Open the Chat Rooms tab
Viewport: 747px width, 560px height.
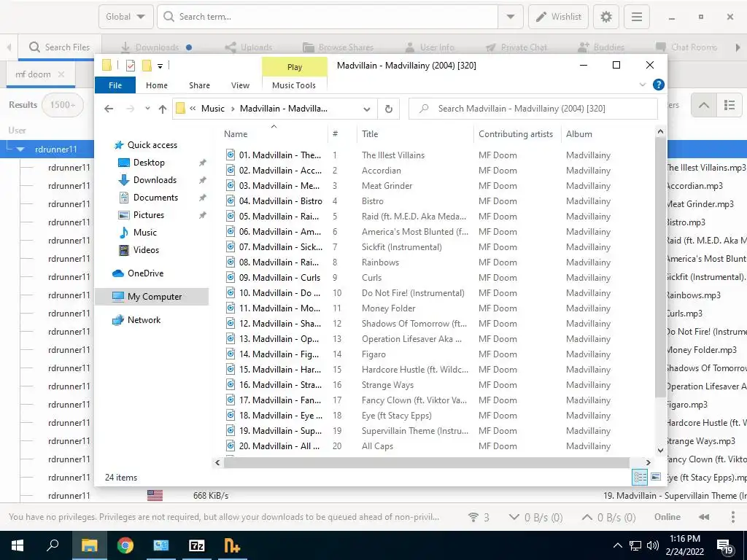pyautogui.click(x=686, y=47)
